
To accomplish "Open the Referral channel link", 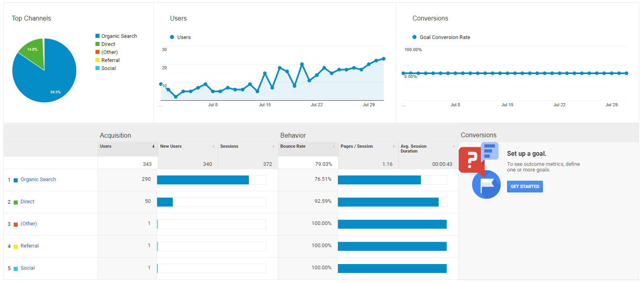I will tap(29, 246).
